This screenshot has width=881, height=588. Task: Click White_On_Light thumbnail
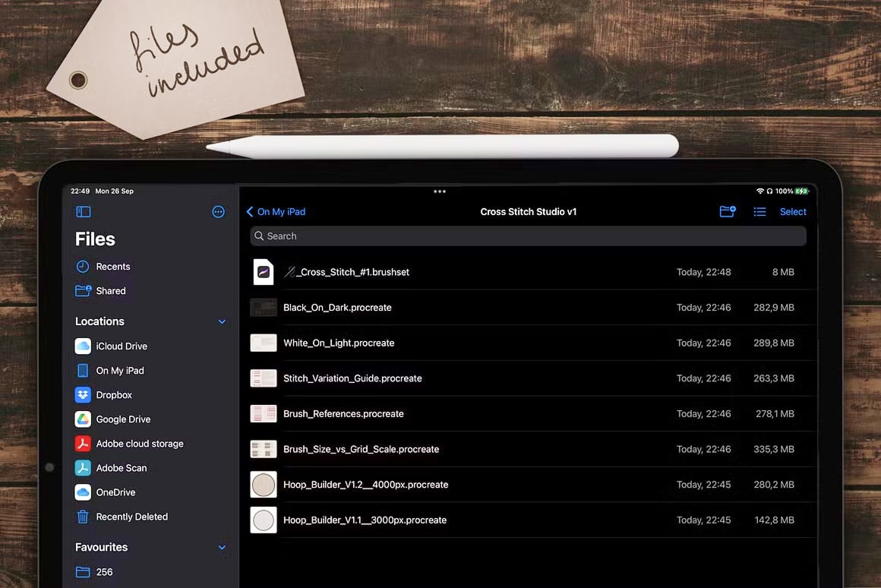(263, 343)
